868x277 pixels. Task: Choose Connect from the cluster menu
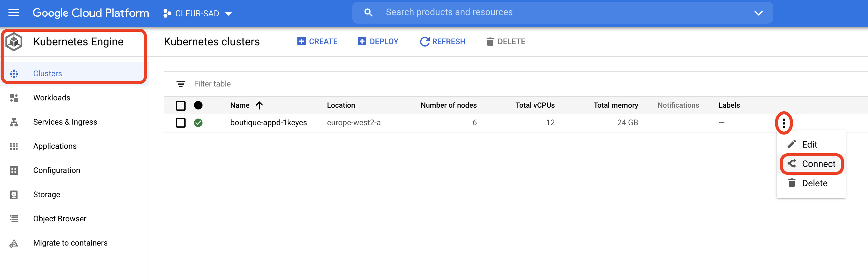[811, 164]
